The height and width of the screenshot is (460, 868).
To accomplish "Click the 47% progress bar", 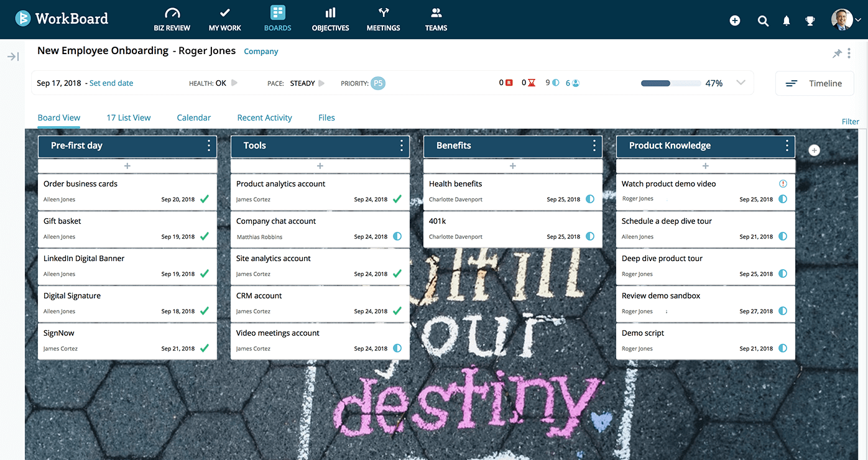I will [670, 83].
